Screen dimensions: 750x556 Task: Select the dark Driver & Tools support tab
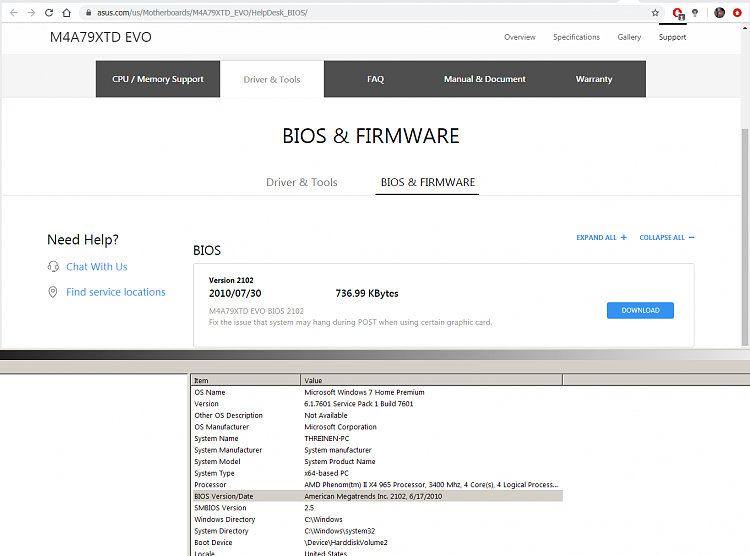pos(272,79)
